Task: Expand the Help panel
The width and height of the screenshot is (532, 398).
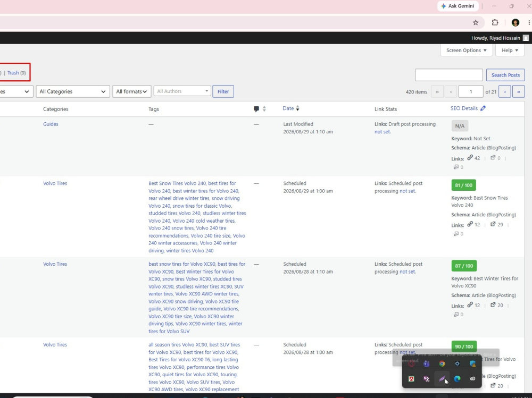Action: 510,50
